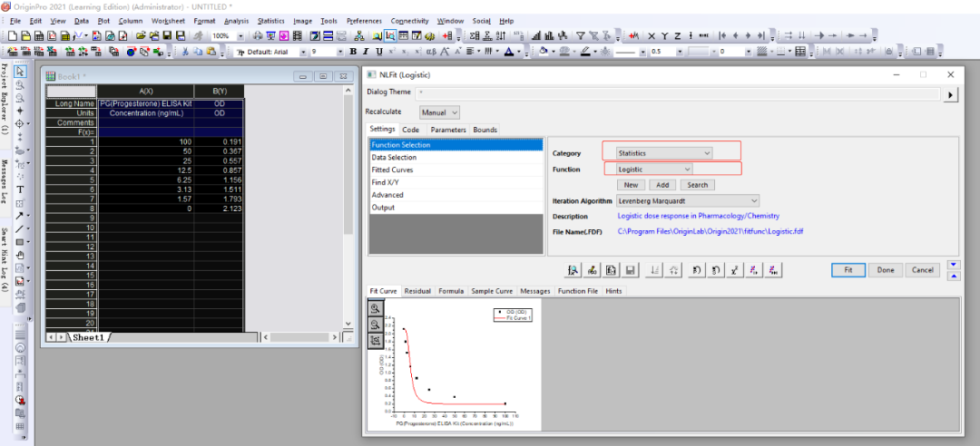Open the Recalculate Manual dropdown

[440, 112]
